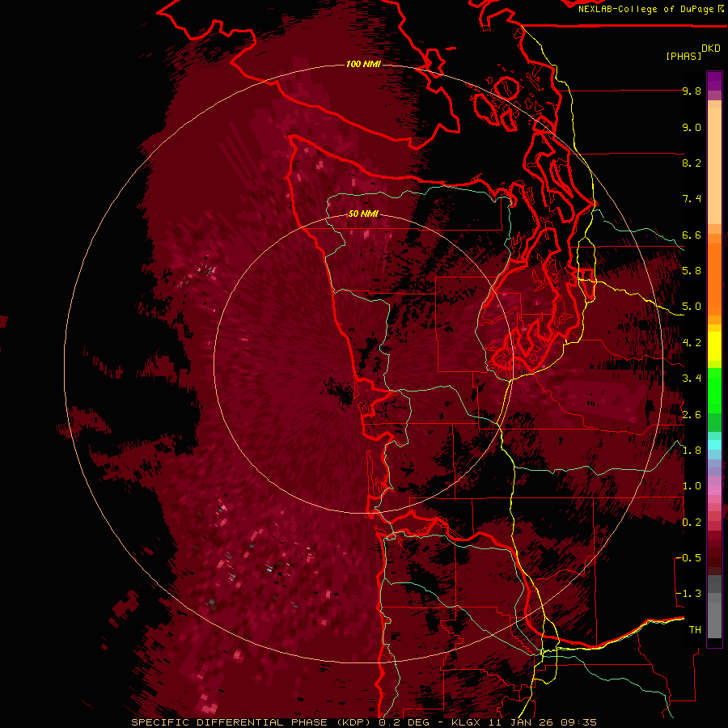The height and width of the screenshot is (728, 728).
Task: Click the 6.6 color scale label
Action: point(692,235)
